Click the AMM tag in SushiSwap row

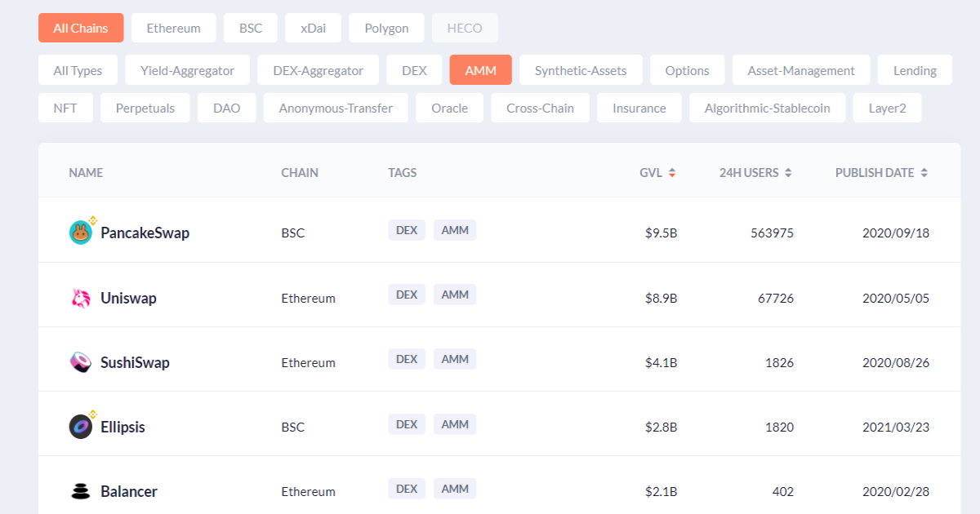(455, 359)
